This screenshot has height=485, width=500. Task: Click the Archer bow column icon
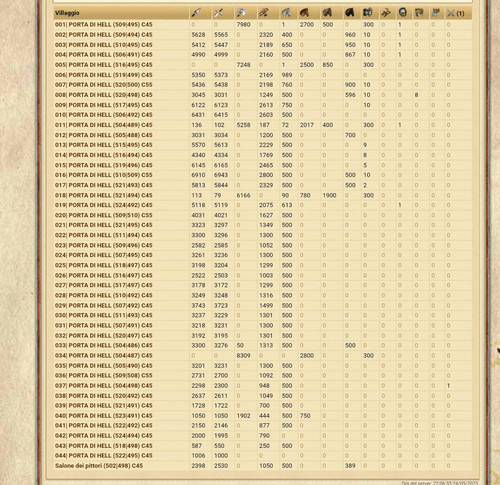point(264,13)
